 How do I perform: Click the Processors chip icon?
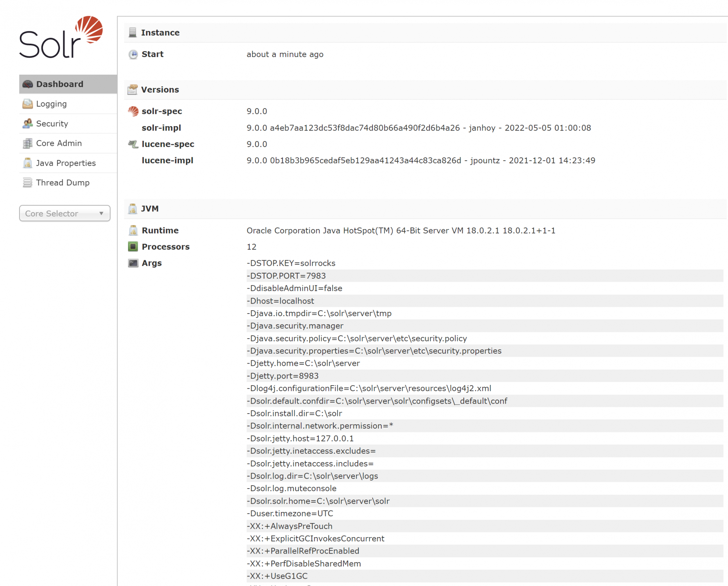point(133,246)
